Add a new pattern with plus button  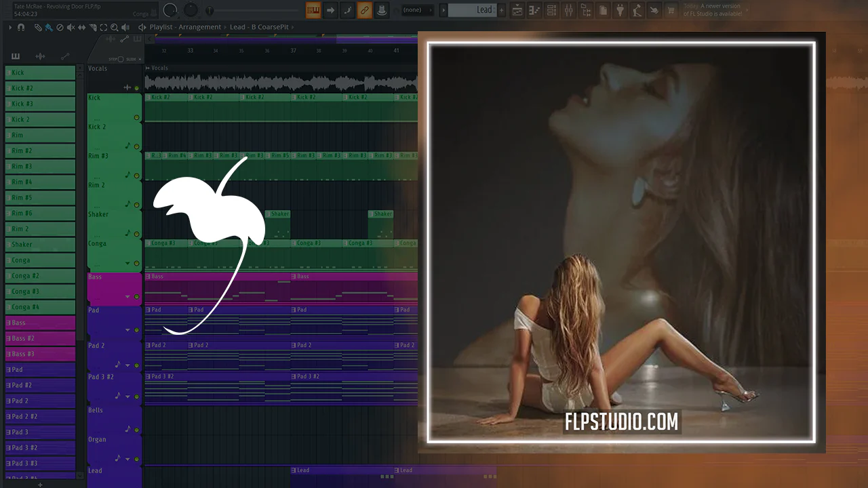click(502, 10)
